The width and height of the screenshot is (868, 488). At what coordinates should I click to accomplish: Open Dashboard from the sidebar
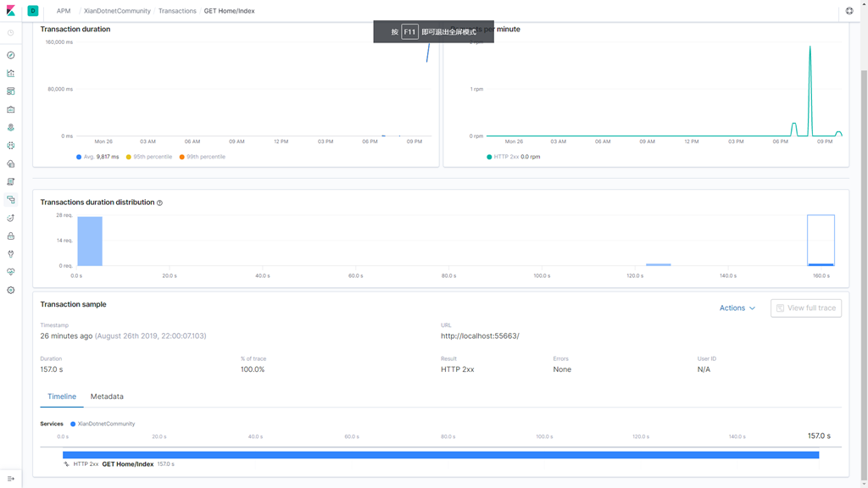pyautogui.click(x=10, y=91)
